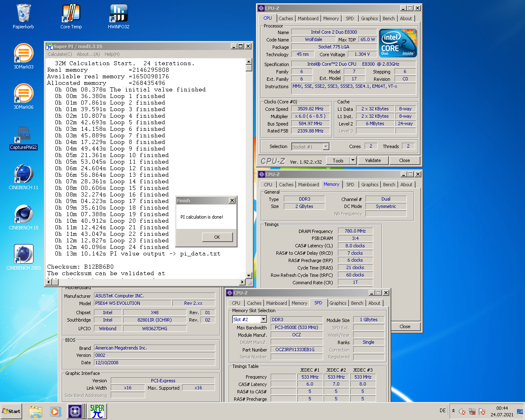
Task: Switch to CPU tab in the Slot #2 CPU-Z window
Action: 236,303
